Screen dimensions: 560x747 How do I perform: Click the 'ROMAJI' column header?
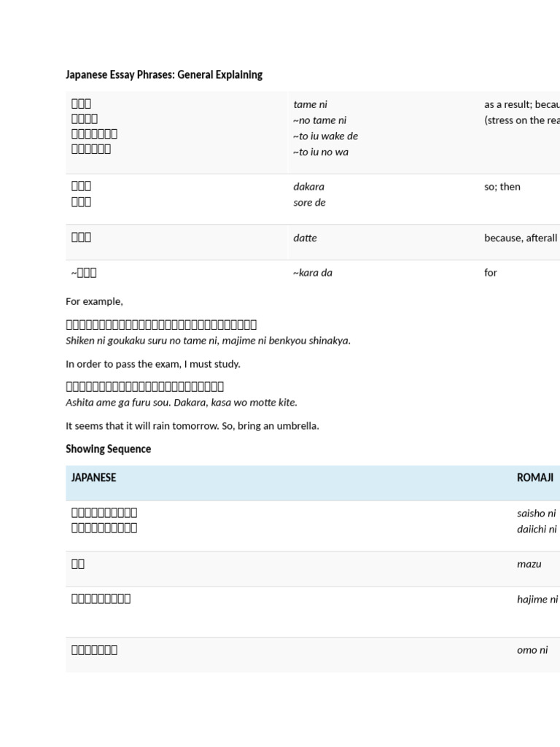coord(535,478)
